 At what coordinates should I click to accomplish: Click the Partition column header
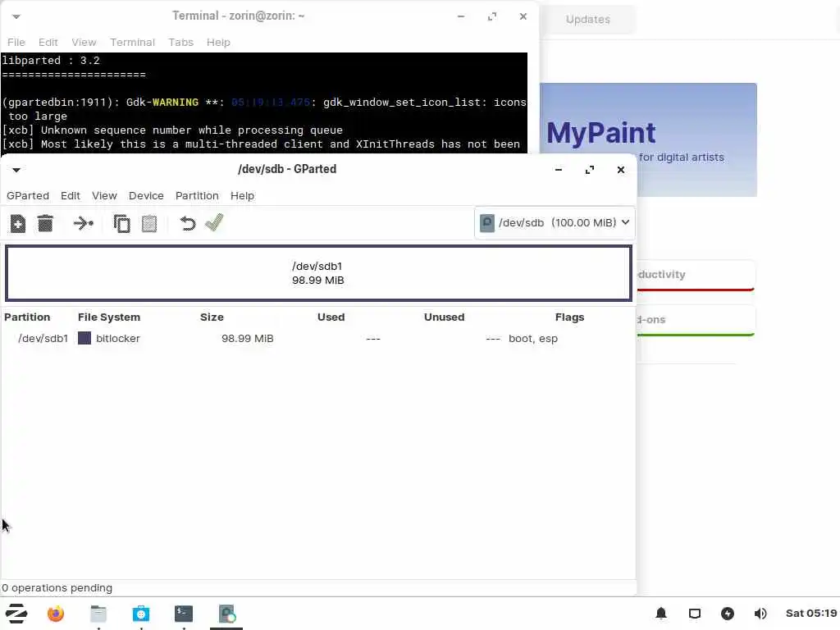27,317
